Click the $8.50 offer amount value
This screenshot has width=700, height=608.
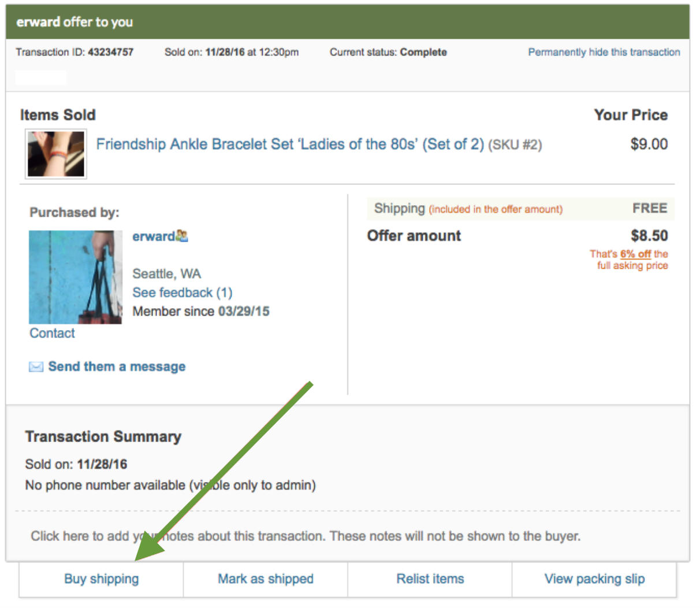click(x=649, y=236)
